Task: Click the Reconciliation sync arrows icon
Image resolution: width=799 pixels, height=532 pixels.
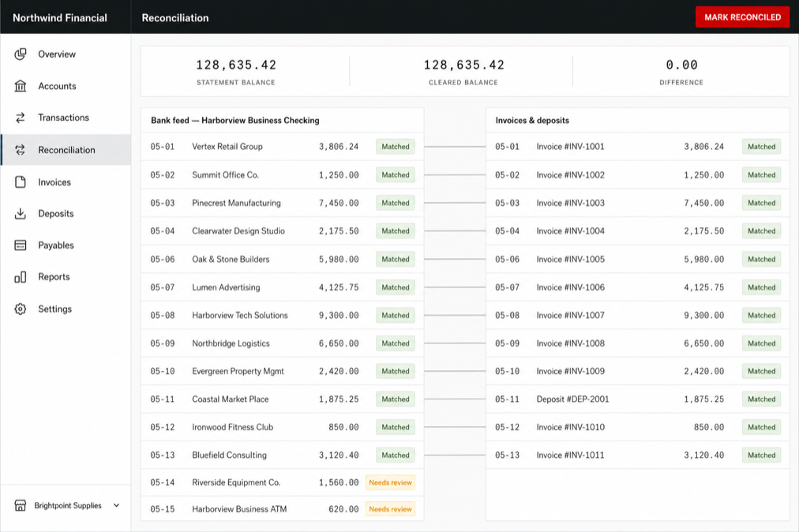Action: click(x=21, y=150)
